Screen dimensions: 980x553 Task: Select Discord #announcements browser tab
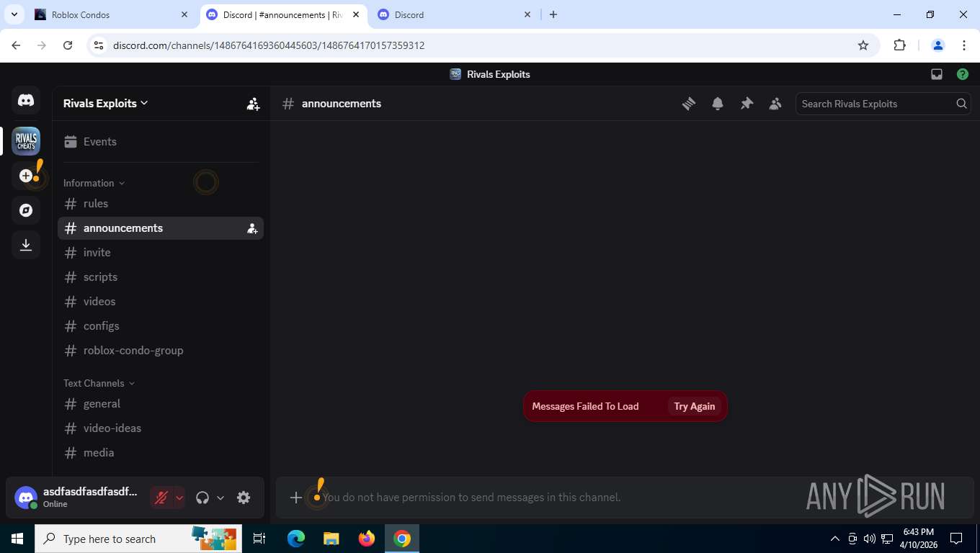click(283, 14)
